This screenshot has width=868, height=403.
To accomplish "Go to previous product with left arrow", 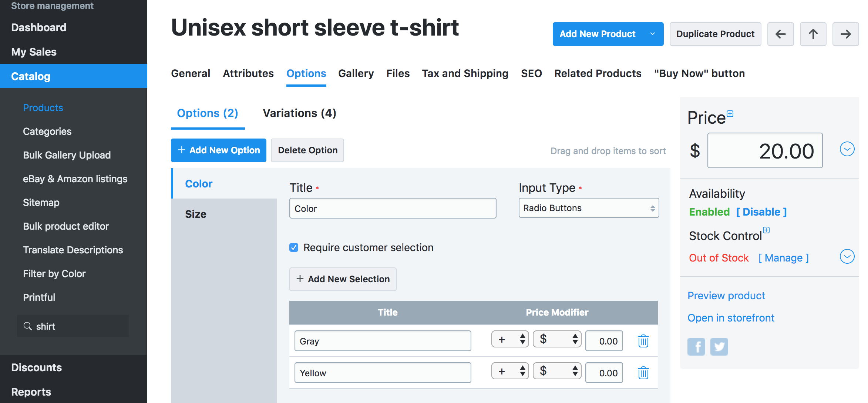I will tap(780, 34).
